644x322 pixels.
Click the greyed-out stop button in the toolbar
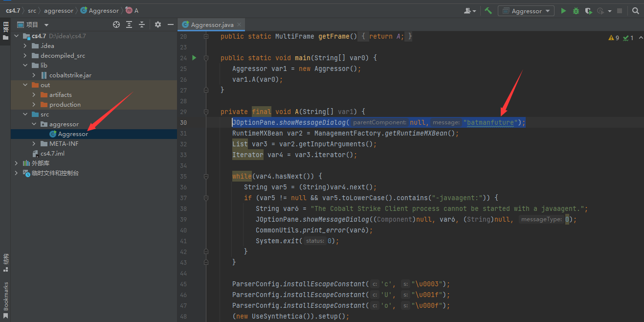620,11
